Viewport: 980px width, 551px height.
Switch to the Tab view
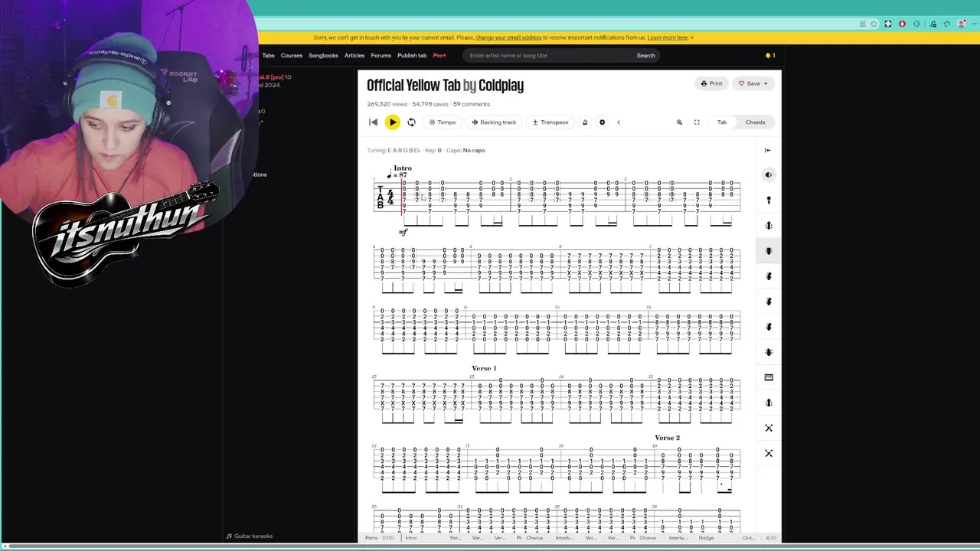pos(722,122)
